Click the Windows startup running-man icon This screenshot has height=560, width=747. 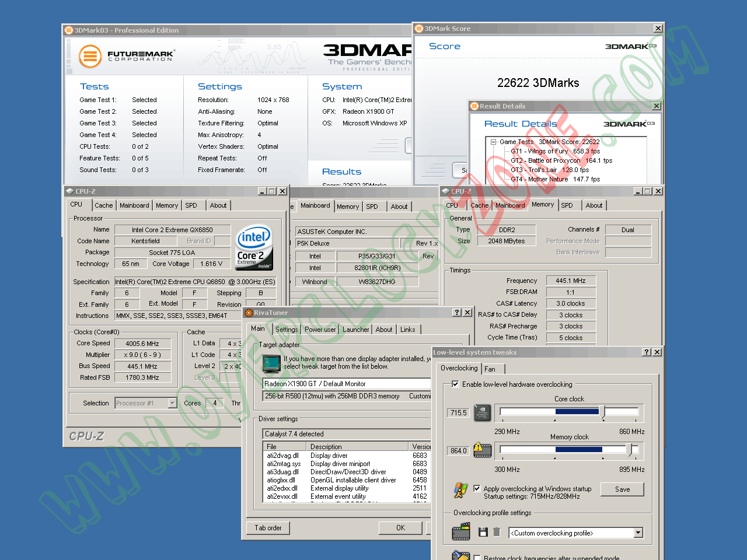click(460, 490)
